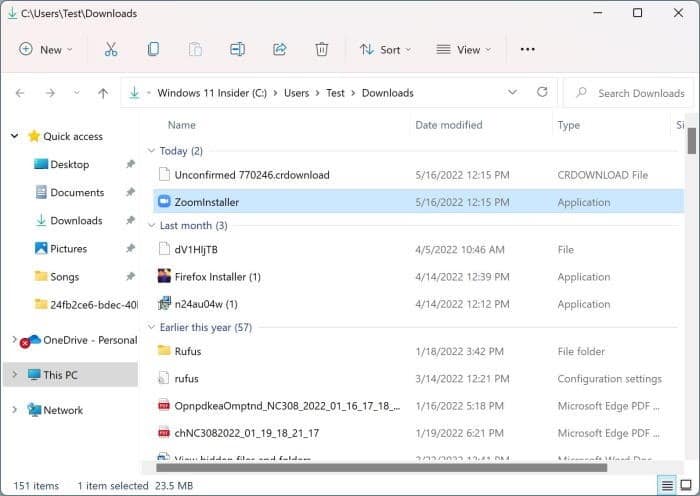The image size is (700, 496).
Task: Click the Rufus folder icon
Action: coord(164,350)
